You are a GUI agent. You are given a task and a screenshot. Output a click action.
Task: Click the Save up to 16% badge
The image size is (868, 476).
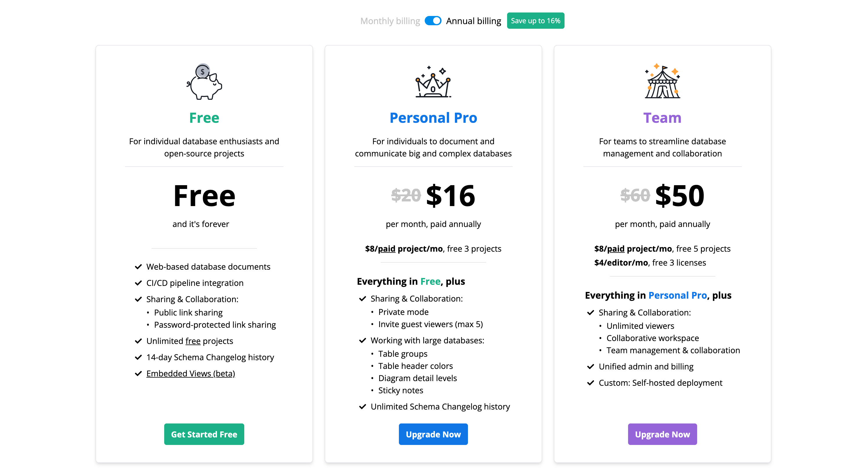tap(535, 21)
